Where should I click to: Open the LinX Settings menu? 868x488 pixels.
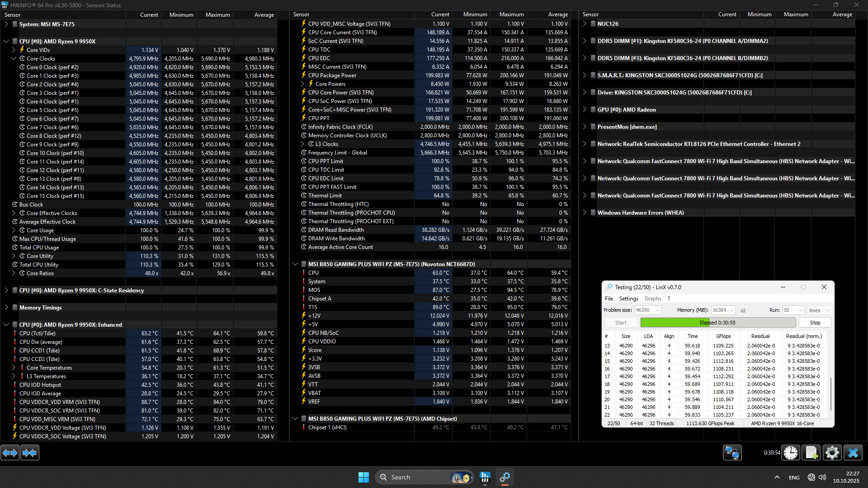(x=628, y=299)
